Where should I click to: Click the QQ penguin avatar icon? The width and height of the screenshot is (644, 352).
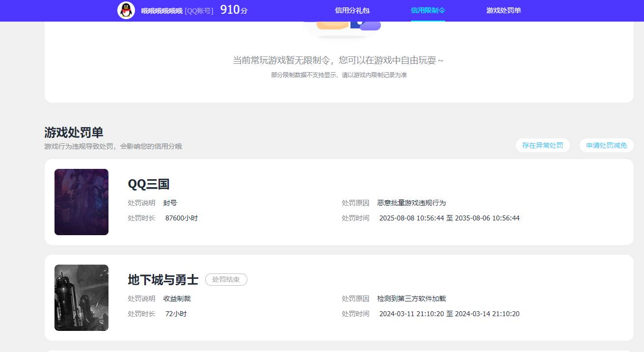pos(125,10)
